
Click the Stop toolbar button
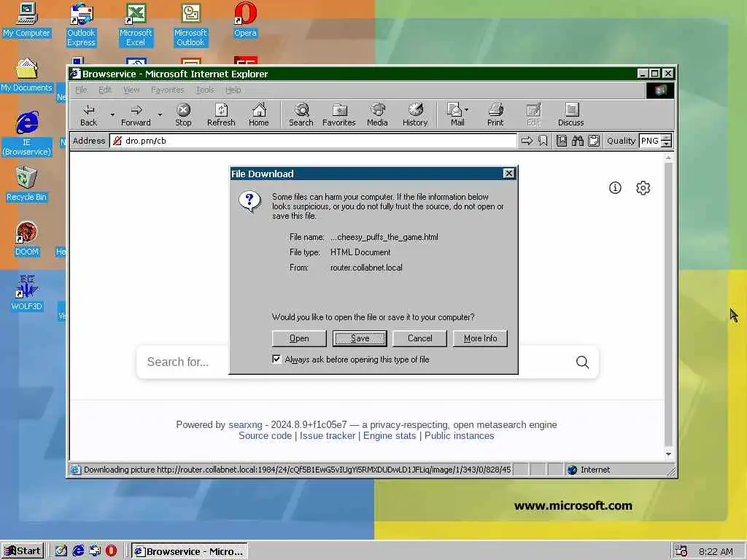tap(183, 114)
